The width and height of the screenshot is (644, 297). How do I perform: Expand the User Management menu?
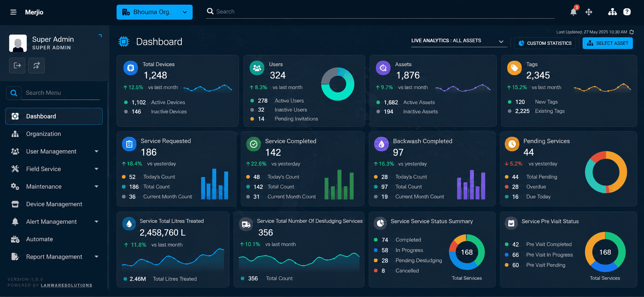pos(54,151)
